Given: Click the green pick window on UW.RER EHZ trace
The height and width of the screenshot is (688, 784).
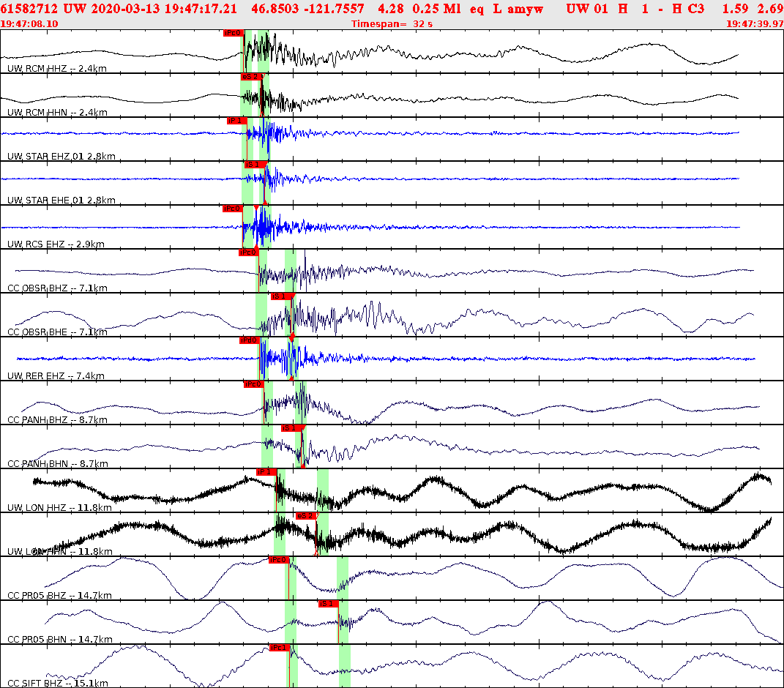Looking at the screenshot, I should click(x=264, y=359).
